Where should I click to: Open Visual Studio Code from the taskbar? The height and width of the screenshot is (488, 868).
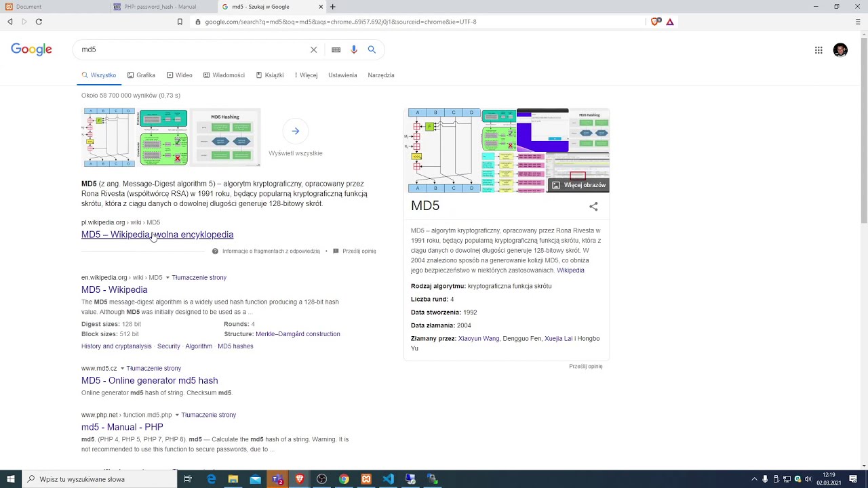click(388, 479)
